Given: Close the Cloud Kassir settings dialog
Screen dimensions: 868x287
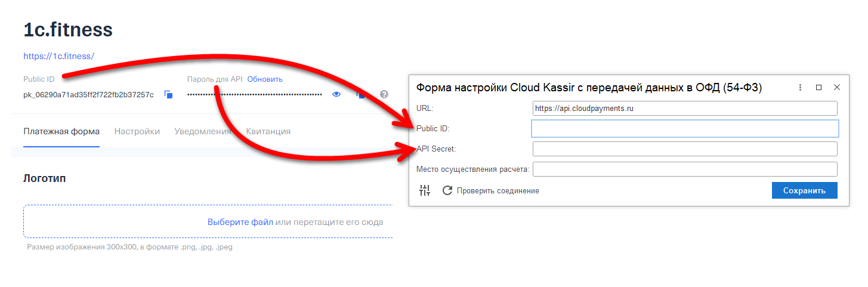Looking at the screenshot, I should [x=837, y=87].
